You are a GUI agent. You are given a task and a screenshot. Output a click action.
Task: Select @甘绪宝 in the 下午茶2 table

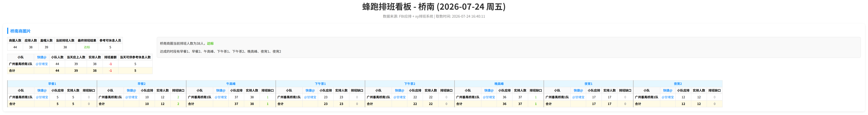[400, 97]
